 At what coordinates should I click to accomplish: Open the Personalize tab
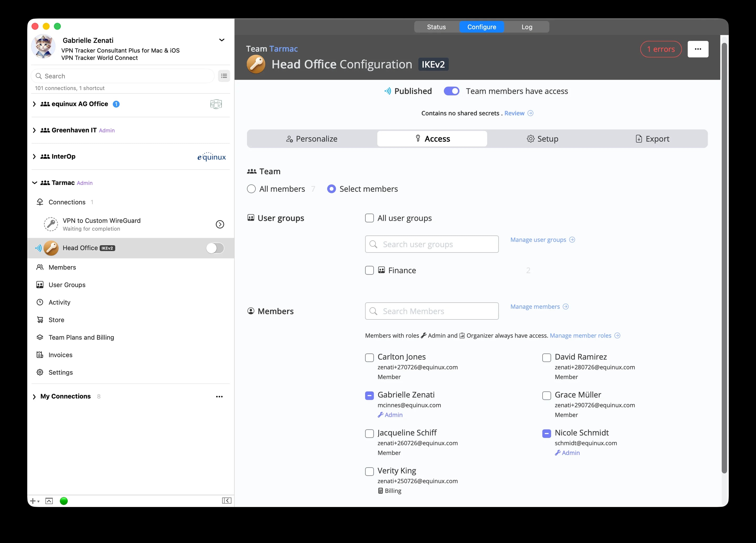pos(312,139)
